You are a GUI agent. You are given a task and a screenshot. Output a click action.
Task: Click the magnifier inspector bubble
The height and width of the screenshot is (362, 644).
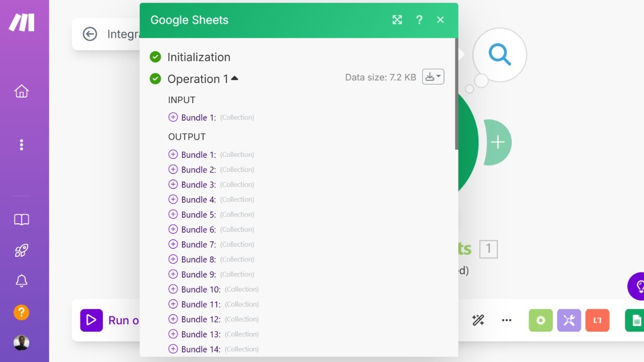[x=500, y=55]
